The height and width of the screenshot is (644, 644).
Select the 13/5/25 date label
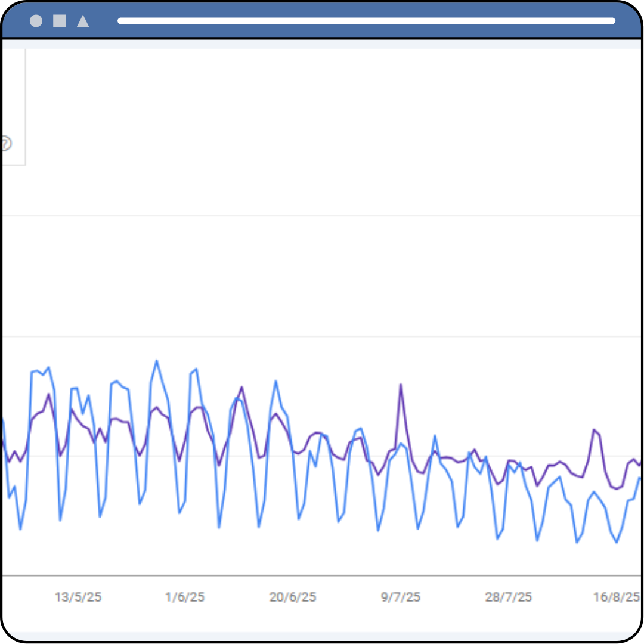[78, 597]
